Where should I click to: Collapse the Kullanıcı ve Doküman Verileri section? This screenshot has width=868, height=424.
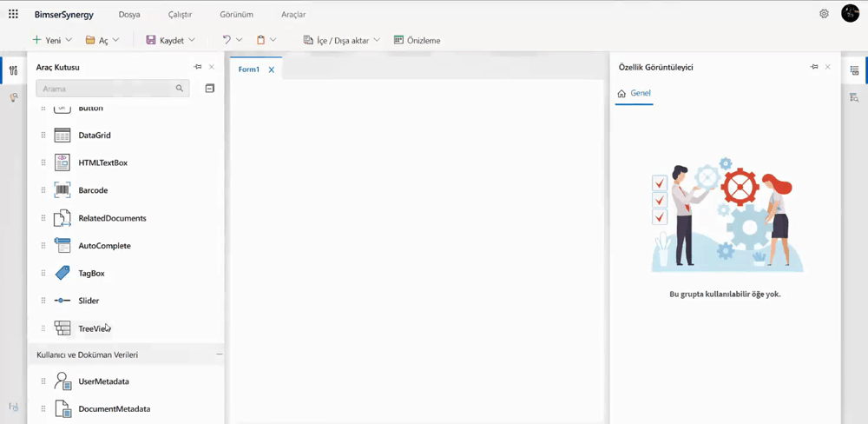click(219, 354)
